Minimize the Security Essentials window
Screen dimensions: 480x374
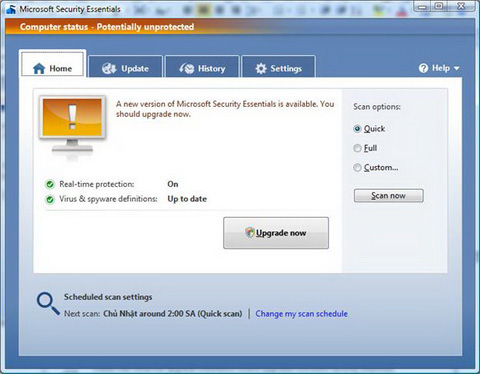click(x=422, y=6)
